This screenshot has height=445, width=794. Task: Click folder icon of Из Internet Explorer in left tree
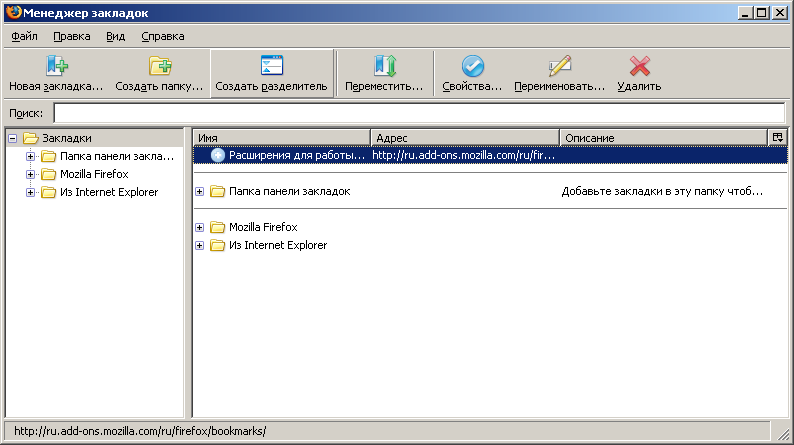(x=49, y=192)
